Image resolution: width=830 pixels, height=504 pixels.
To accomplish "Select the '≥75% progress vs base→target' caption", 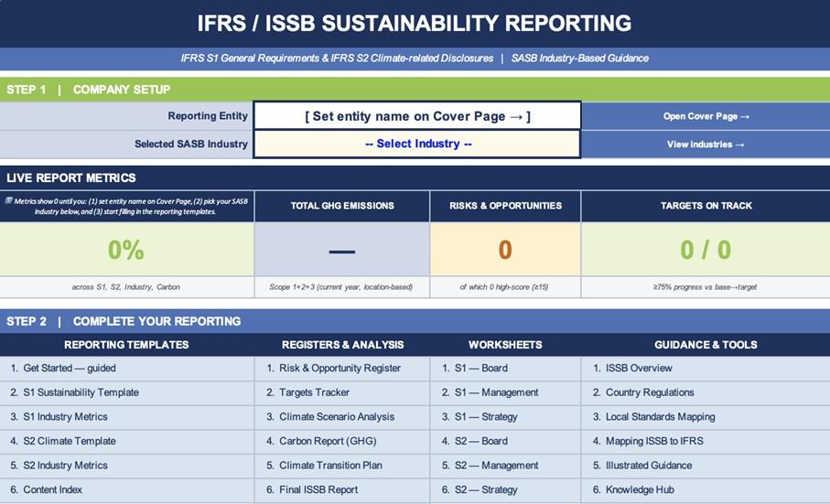I will (x=706, y=287).
